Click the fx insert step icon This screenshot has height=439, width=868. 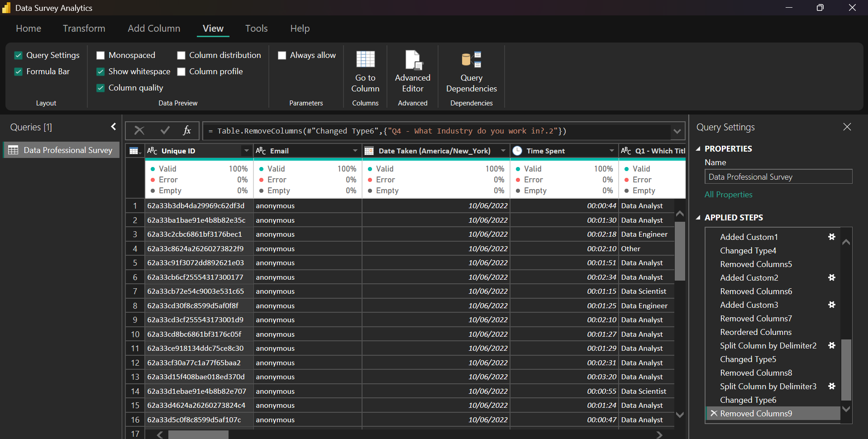click(186, 131)
